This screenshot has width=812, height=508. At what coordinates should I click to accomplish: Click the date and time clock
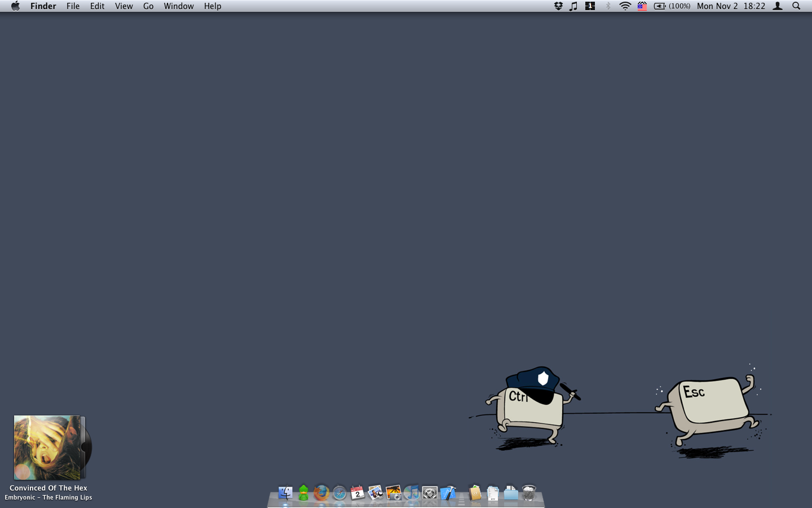pos(731,6)
